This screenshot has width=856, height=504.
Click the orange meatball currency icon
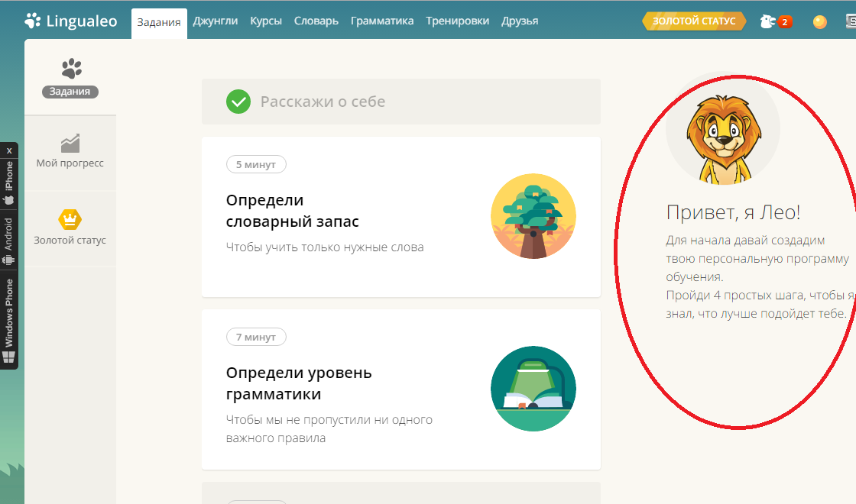tap(819, 21)
